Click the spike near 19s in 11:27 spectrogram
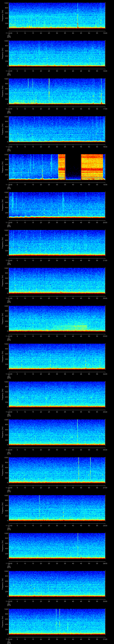This screenshot has height=644, width=114. click(39, 506)
